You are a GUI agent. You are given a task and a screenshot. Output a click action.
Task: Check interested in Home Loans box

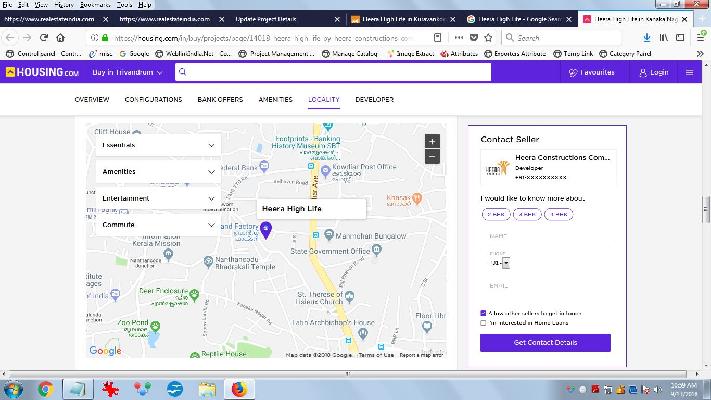click(x=483, y=323)
